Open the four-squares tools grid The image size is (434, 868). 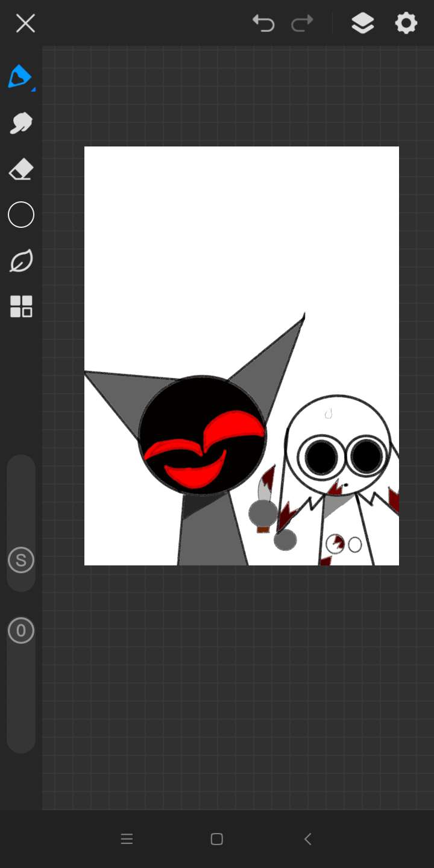21,307
